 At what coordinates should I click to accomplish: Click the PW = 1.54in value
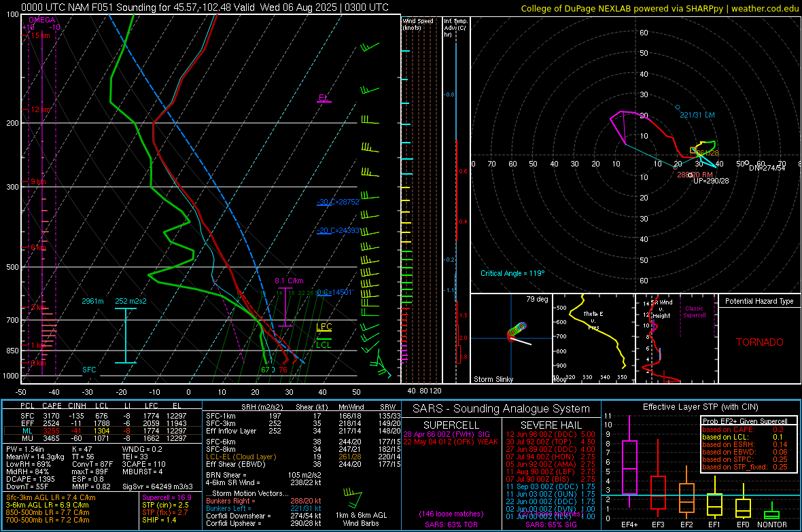pos(26,449)
